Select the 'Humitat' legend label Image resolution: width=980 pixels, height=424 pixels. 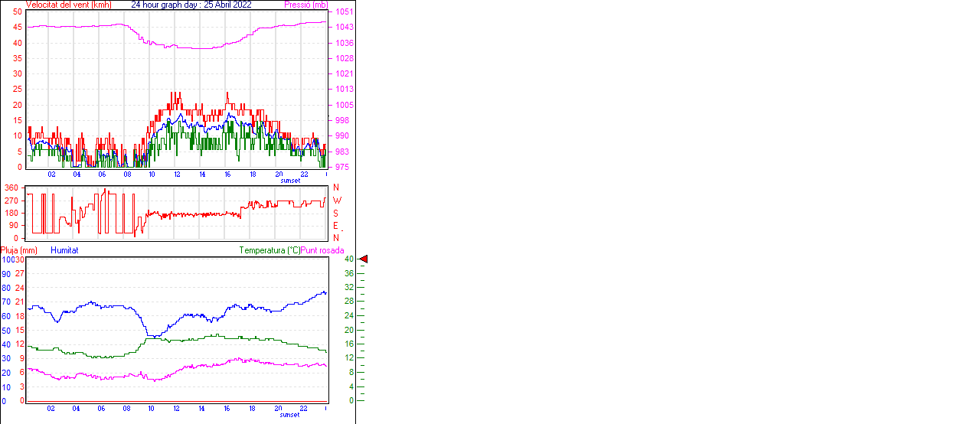coord(64,250)
